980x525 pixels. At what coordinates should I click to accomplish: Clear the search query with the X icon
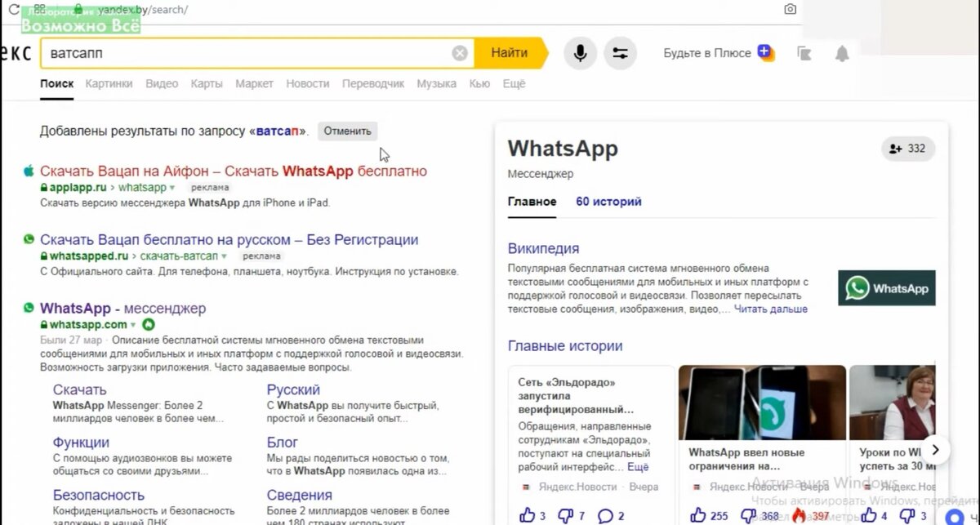tap(460, 53)
